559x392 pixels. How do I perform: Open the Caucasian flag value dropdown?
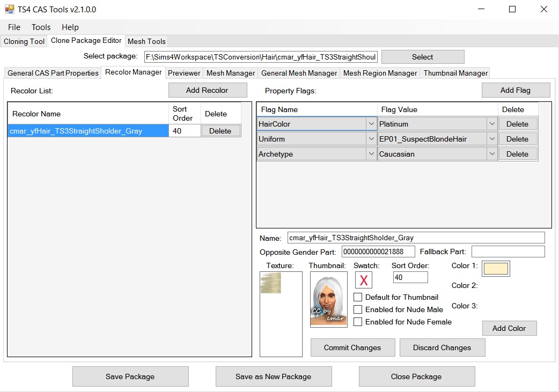pyautogui.click(x=491, y=154)
